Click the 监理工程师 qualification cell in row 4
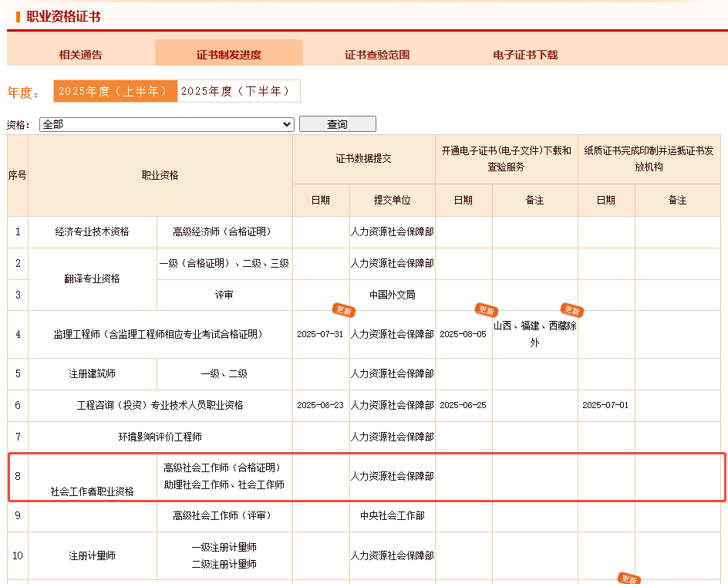 click(159, 334)
